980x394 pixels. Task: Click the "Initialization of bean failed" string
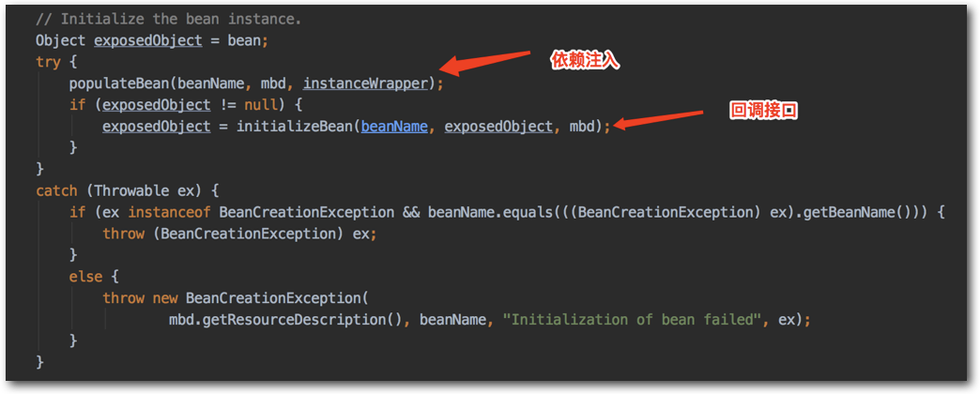pos(630,319)
